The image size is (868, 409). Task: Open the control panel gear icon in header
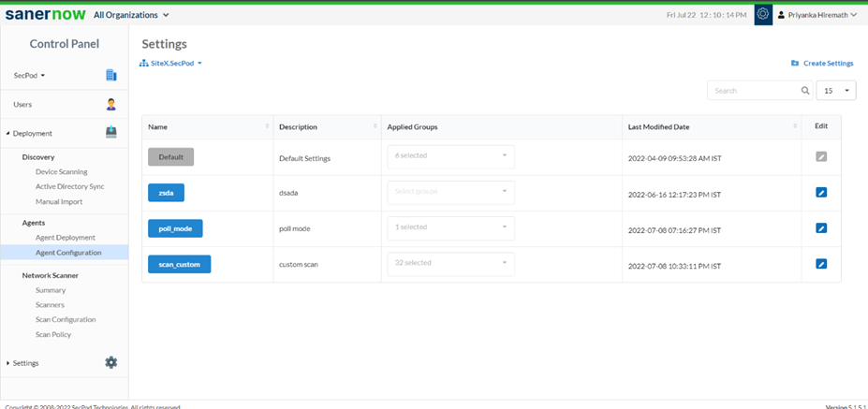[x=763, y=15]
